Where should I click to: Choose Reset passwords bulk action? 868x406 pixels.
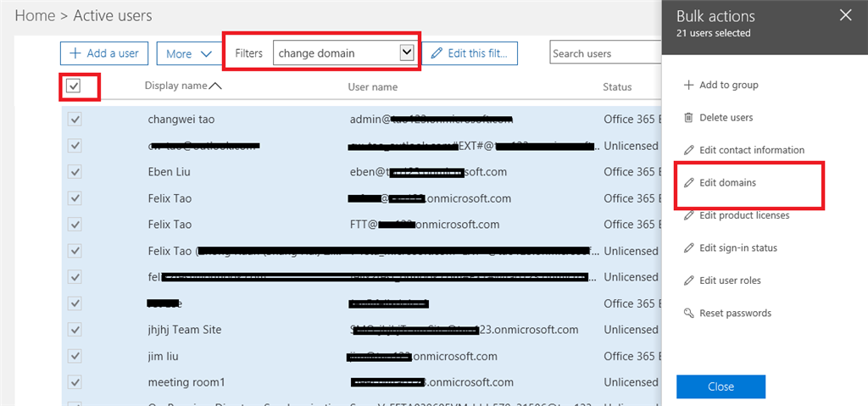pos(735,313)
